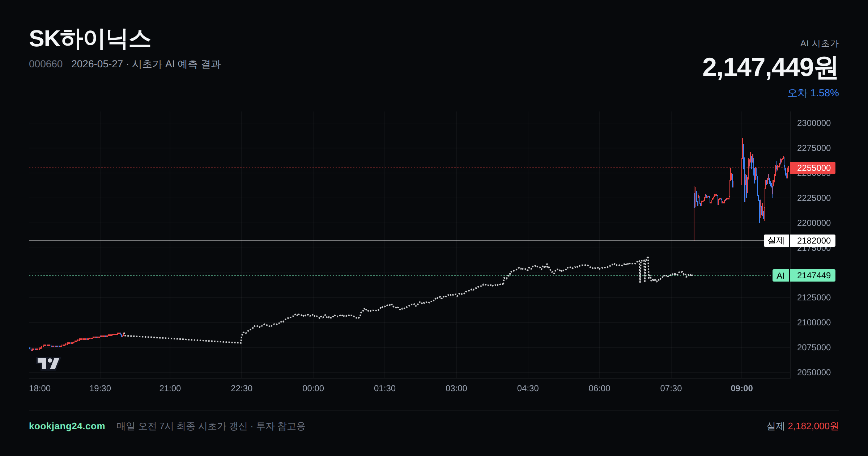Click the AI 시초가 caption
The image size is (868, 456).
pos(819,43)
